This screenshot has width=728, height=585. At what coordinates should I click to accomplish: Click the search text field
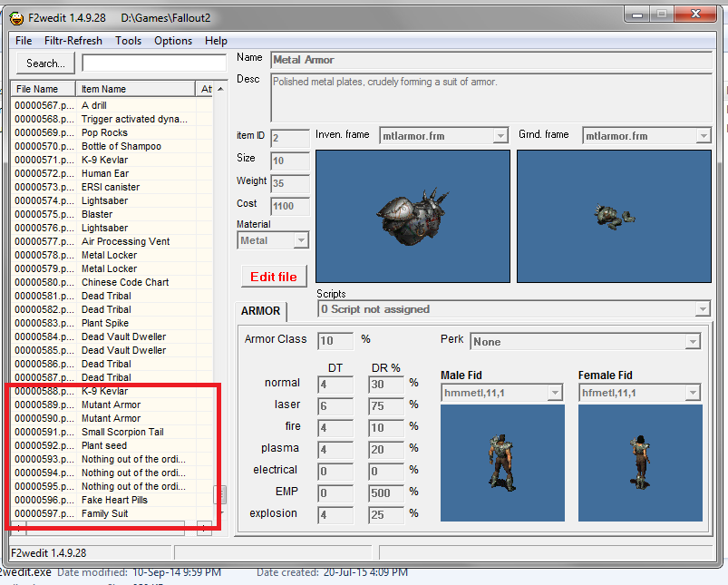154,63
